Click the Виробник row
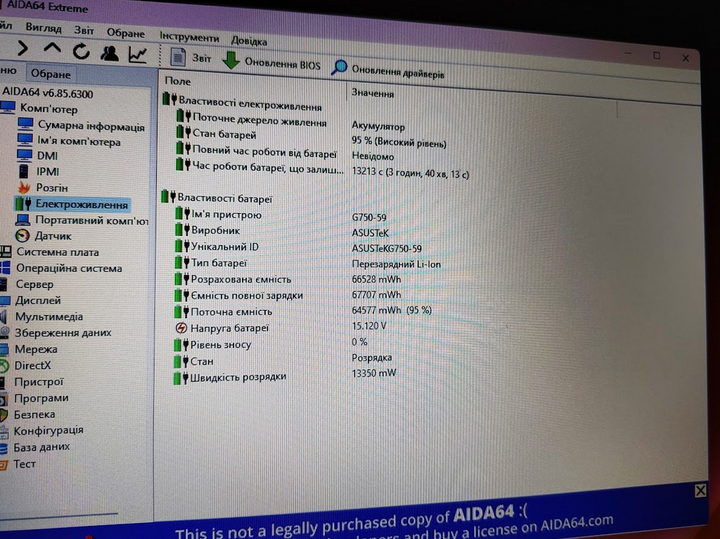Screen dimensions: 720x539 click(281, 231)
